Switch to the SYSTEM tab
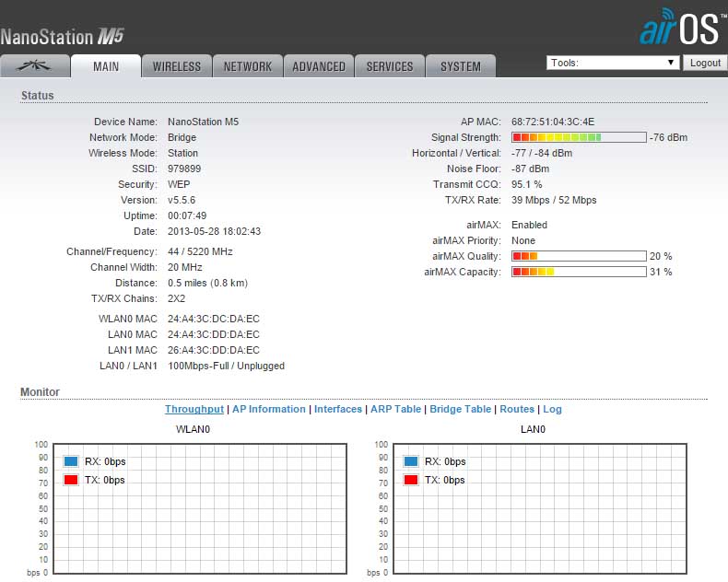Screen dimensions: 728x582 [461, 66]
